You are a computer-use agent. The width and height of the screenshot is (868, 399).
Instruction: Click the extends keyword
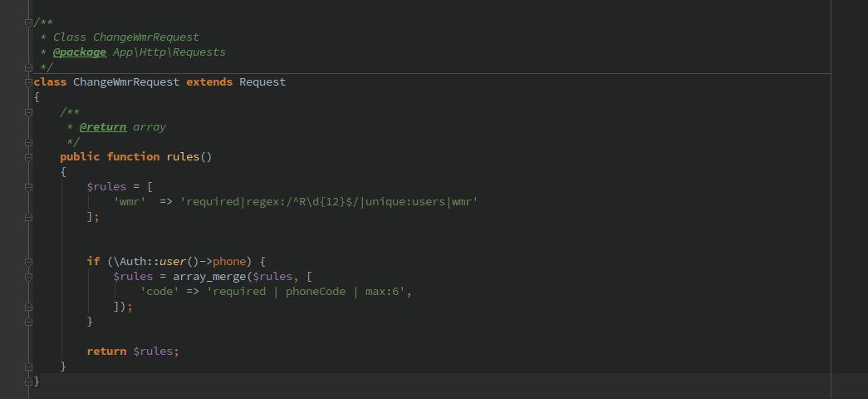point(209,81)
